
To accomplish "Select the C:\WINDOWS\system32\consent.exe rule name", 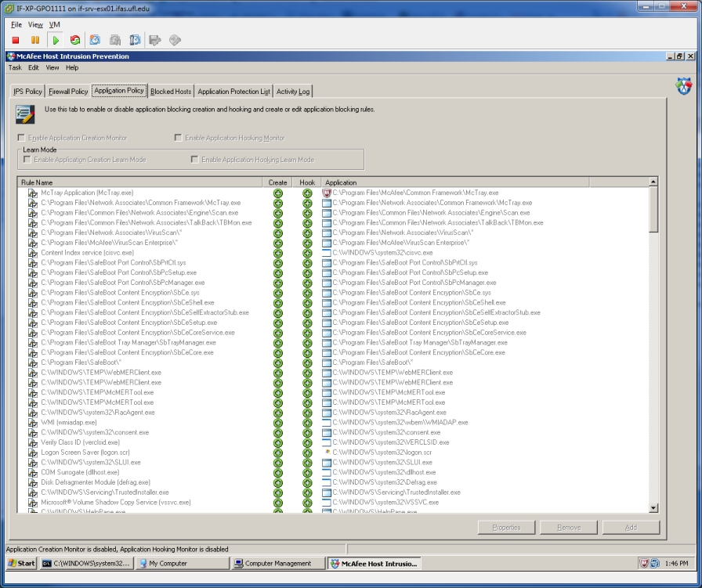I will click(x=95, y=433).
